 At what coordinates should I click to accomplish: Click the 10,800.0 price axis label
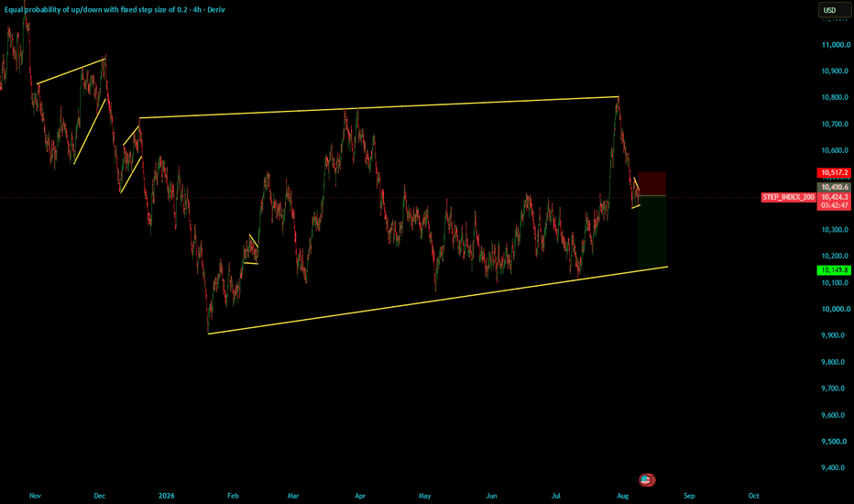pos(836,97)
